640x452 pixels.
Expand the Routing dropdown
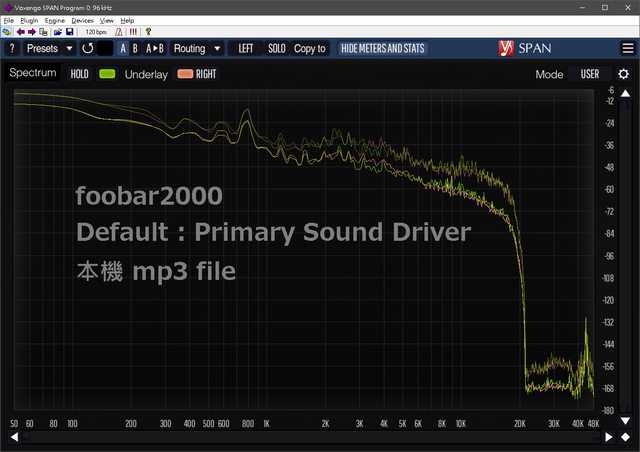tap(196, 48)
